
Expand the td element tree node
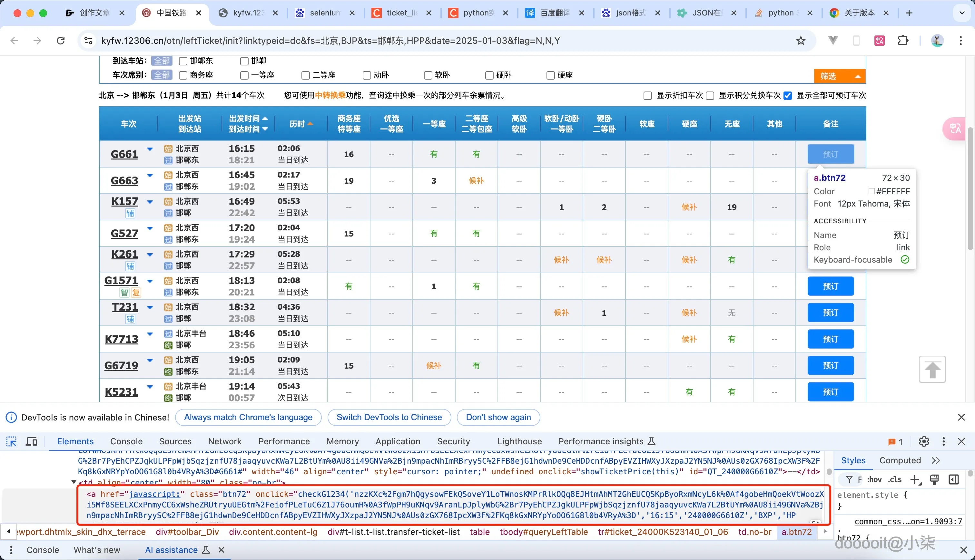[74, 482]
